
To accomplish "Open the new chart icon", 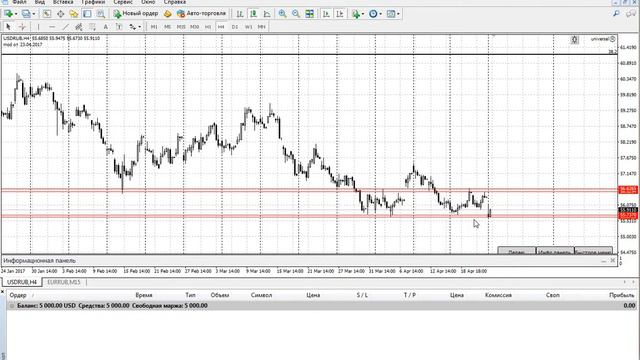I will click(x=8, y=13).
